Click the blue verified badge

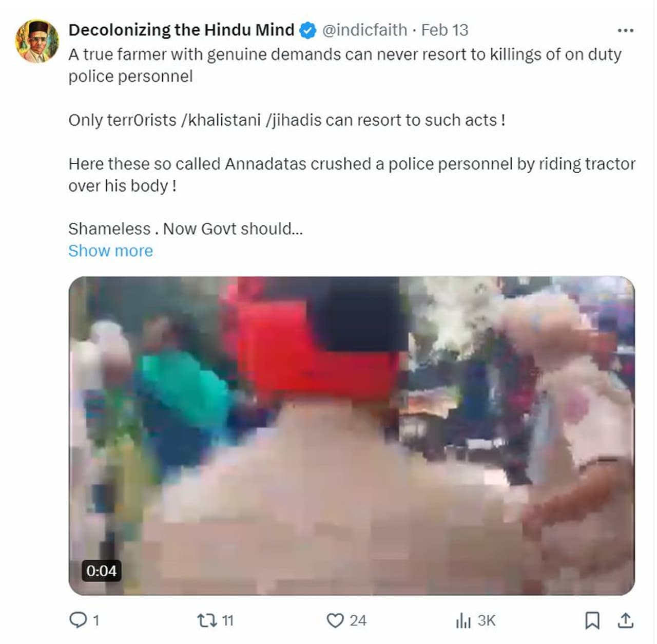[307, 31]
